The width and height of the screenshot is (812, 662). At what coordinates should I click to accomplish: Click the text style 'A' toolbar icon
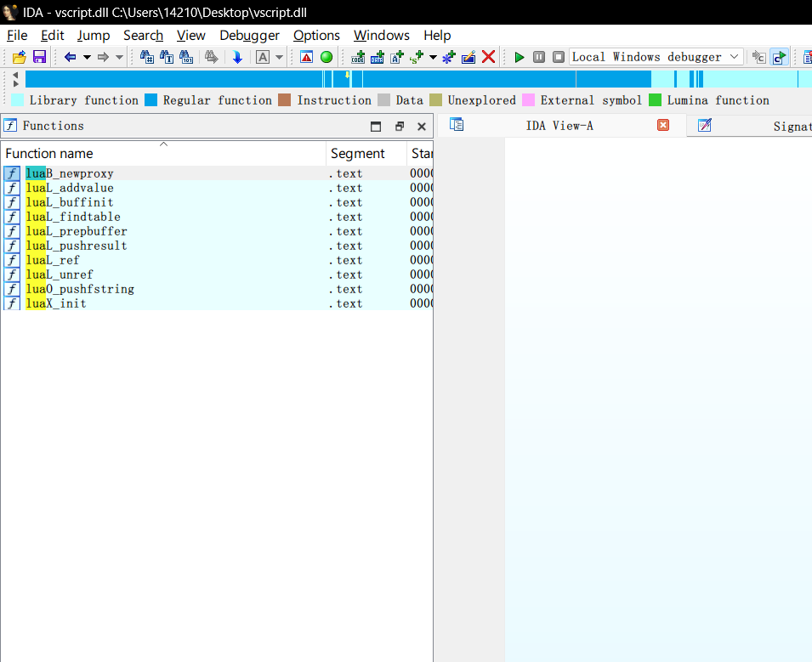point(263,57)
